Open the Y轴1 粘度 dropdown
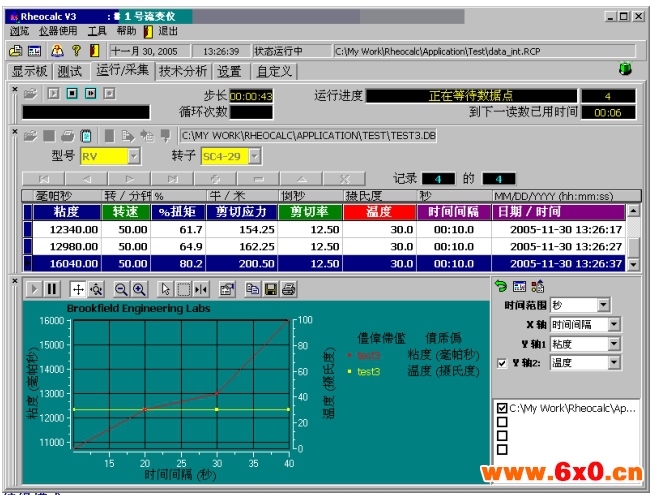The height and width of the screenshot is (495, 655). (614, 344)
